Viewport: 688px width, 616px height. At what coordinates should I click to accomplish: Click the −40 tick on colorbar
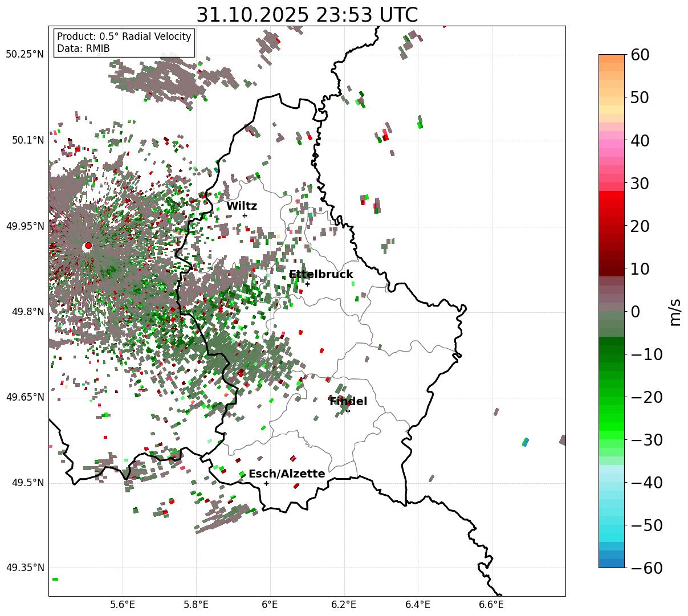tap(646, 483)
